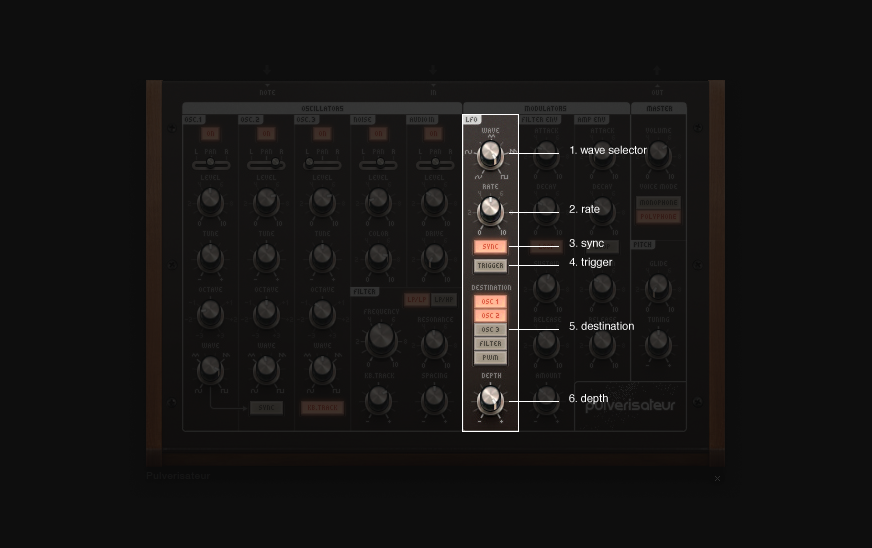Click the Audio In level knob
The height and width of the screenshot is (548, 872).
click(434, 200)
